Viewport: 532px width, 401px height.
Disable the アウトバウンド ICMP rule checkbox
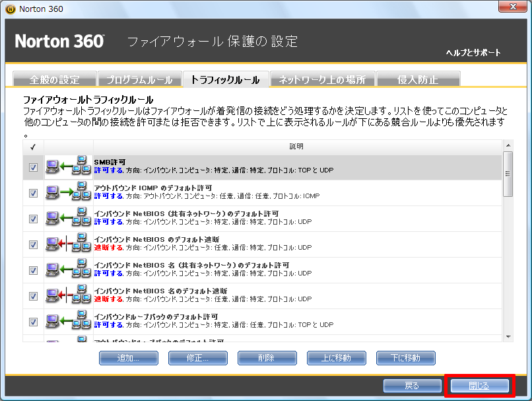click(x=33, y=194)
